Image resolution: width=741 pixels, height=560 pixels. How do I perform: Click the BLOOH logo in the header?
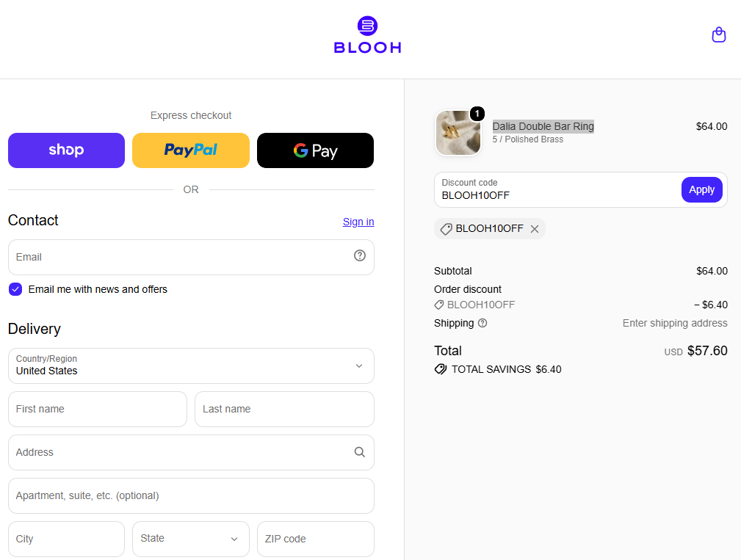click(x=368, y=35)
